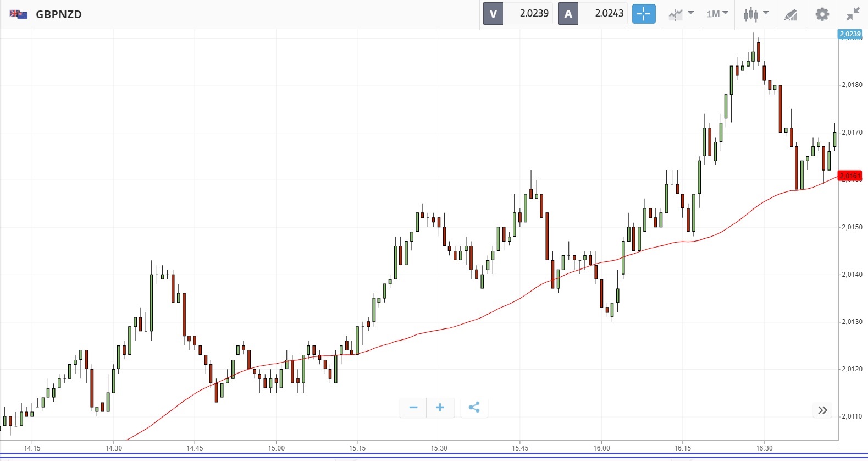This screenshot has height=461, width=868.
Task: Share the chart via share icon
Action: [x=474, y=408]
